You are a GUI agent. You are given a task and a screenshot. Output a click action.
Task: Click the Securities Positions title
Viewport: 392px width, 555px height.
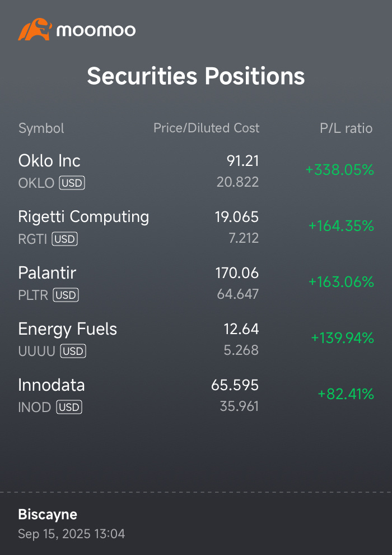tap(196, 76)
